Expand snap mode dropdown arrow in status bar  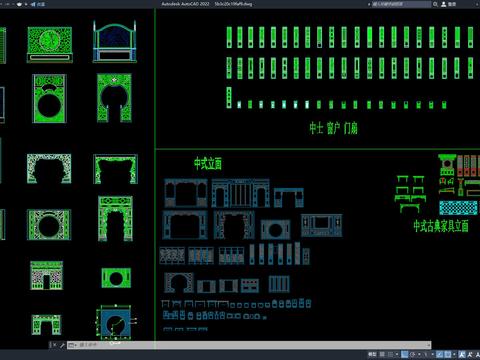[x=397, y=354]
